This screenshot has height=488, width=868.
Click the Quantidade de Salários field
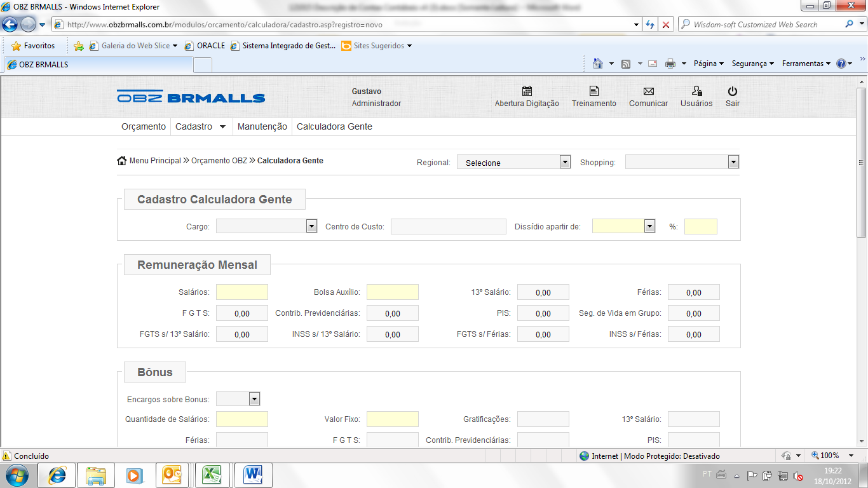click(x=242, y=419)
